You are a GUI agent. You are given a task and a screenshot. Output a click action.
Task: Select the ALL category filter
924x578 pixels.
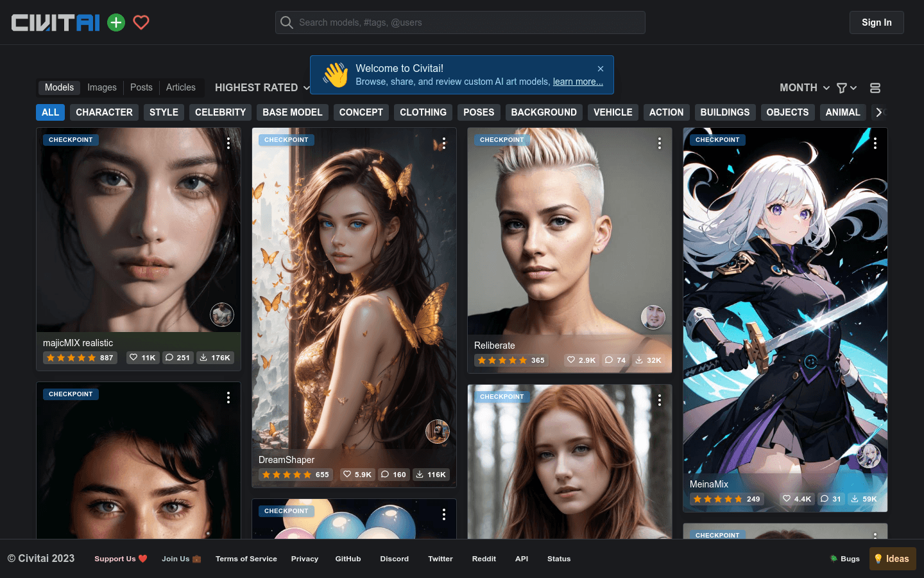coord(50,112)
